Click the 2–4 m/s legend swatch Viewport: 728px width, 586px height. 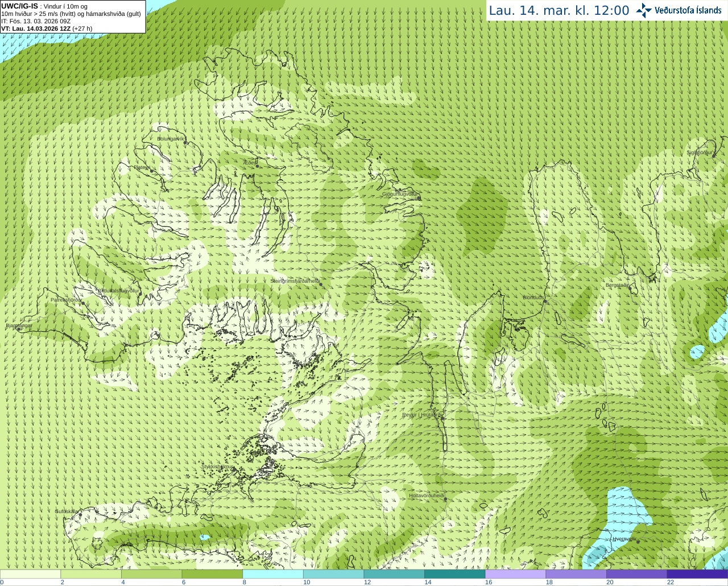pos(91,574)
